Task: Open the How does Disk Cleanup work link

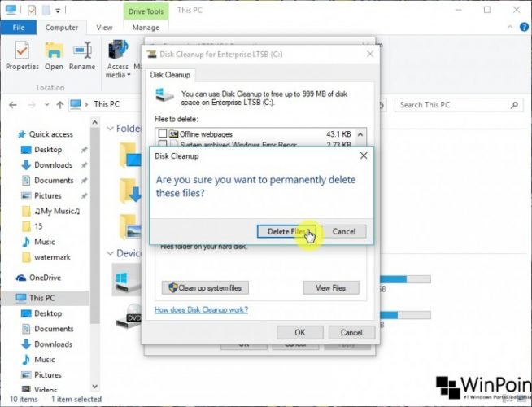Action: tap(201, 309)
